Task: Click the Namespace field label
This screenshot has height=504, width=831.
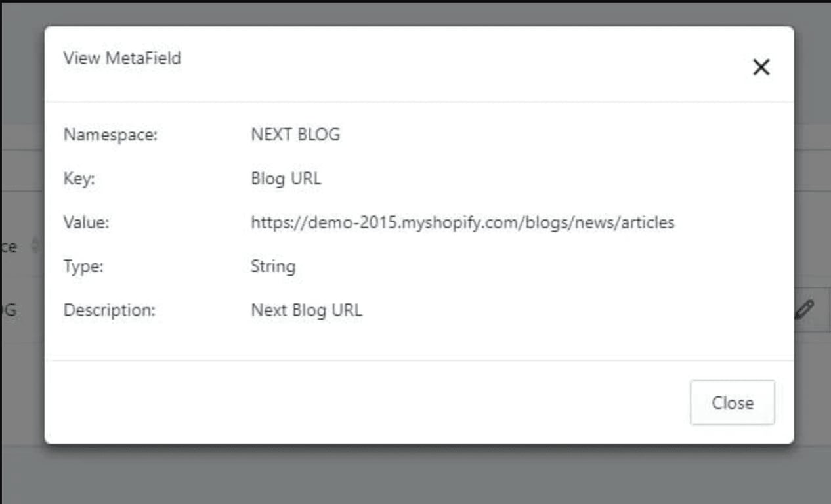Action: click(111, 135)
